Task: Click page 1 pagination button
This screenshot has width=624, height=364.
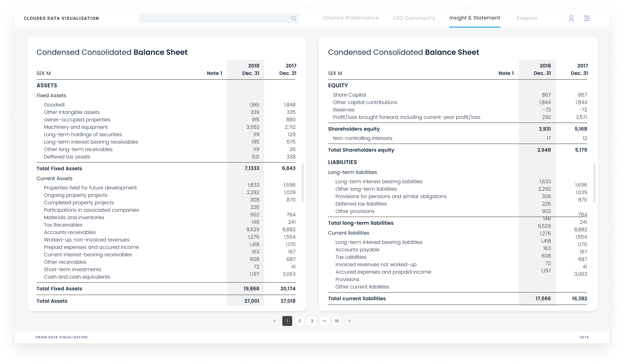Action: click(287, 321)
